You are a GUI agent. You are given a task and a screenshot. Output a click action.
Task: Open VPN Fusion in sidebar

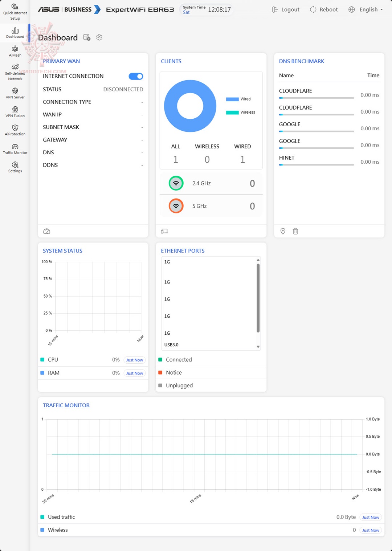pos(15,112)
